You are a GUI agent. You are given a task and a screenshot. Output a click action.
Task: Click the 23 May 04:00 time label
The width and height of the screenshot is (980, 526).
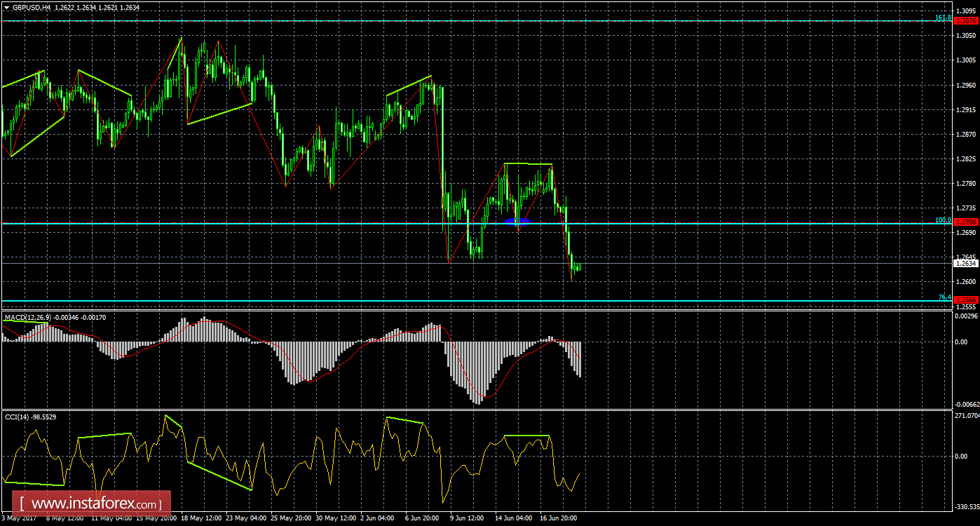pyautogui.click(x=246, y=519)
